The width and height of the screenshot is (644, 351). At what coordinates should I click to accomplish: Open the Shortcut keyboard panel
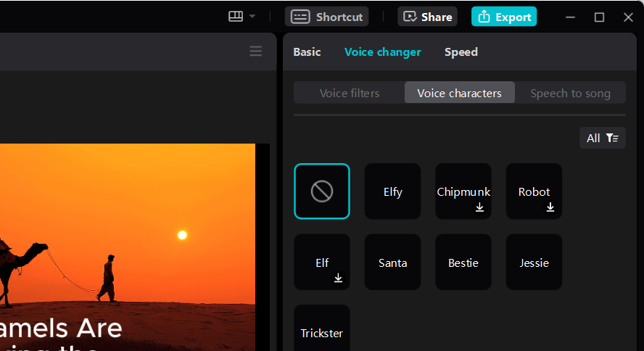point(326,17)
